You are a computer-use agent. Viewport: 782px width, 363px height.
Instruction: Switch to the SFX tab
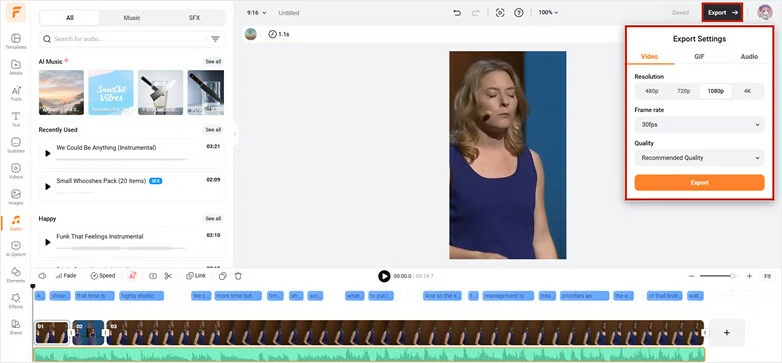194,18
